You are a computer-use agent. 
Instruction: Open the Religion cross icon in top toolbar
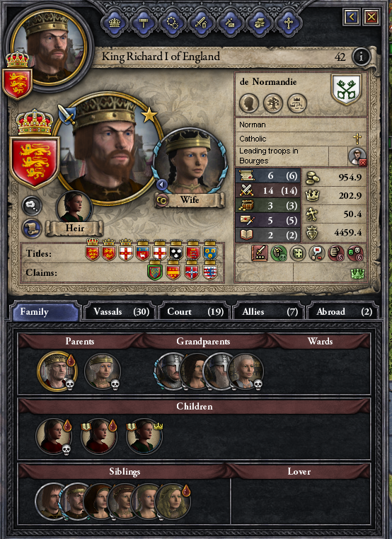(x=288, y=23)
